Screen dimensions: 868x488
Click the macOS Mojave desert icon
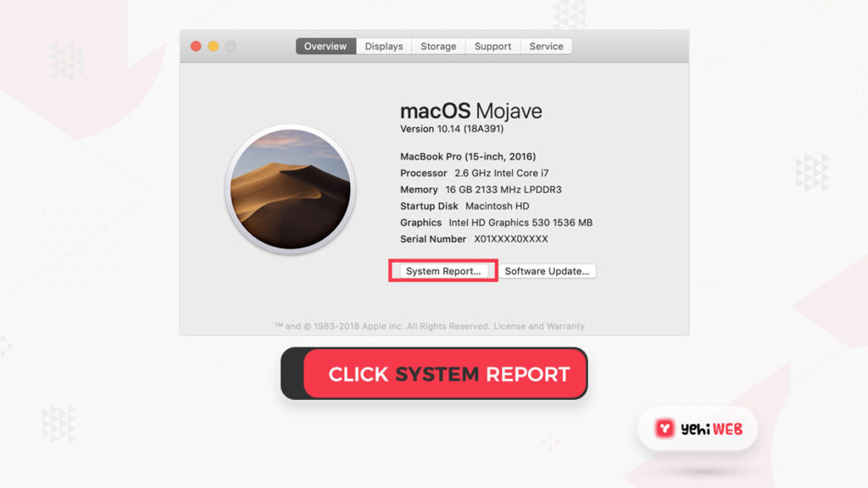click(x=291, y=189)
